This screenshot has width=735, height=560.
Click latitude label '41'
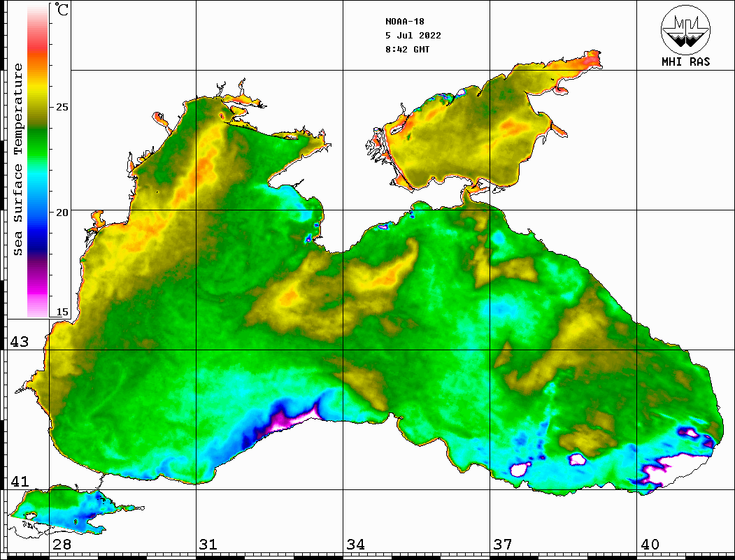(x=20, y=481)
